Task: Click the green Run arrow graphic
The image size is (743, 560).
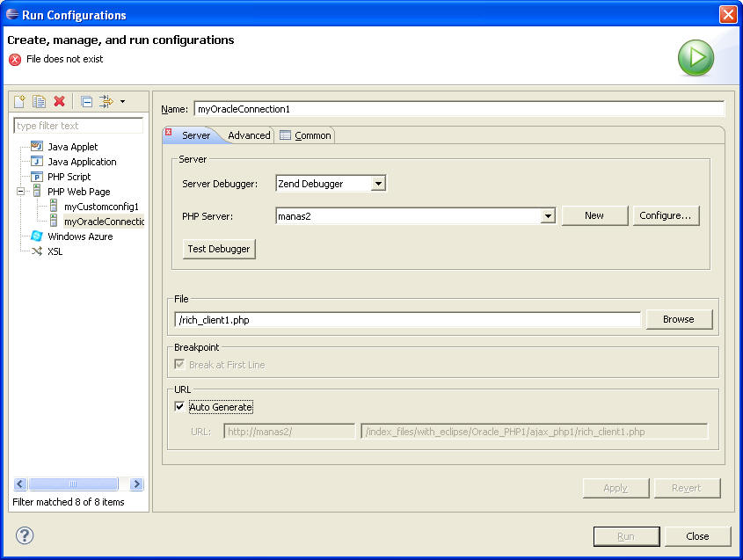Action: point(696,58)
